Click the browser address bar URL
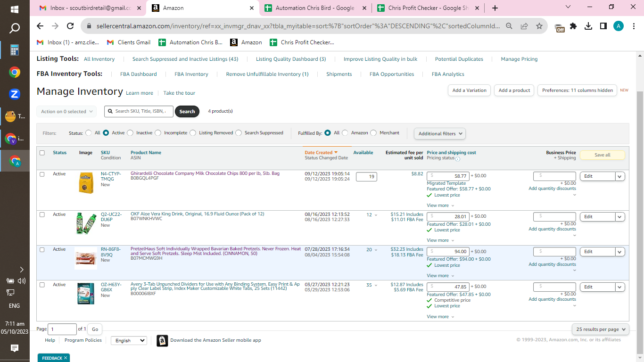Screen dimensions: 644x362 click(x=298, y=26)
